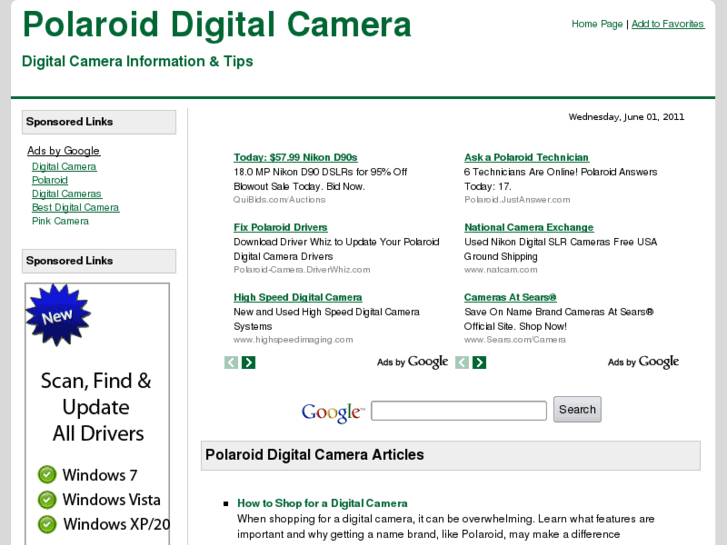The width and height of the screenshot is (727, 545).
Task: Open Ask a Polaroid Technician ad
Action: pos(526,157)
